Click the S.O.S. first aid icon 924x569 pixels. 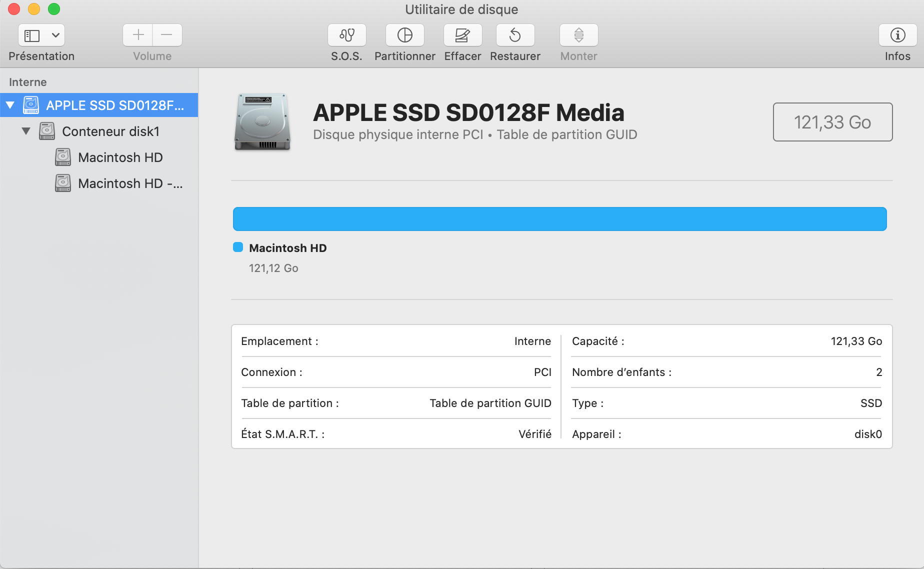[x=346, y=35]
